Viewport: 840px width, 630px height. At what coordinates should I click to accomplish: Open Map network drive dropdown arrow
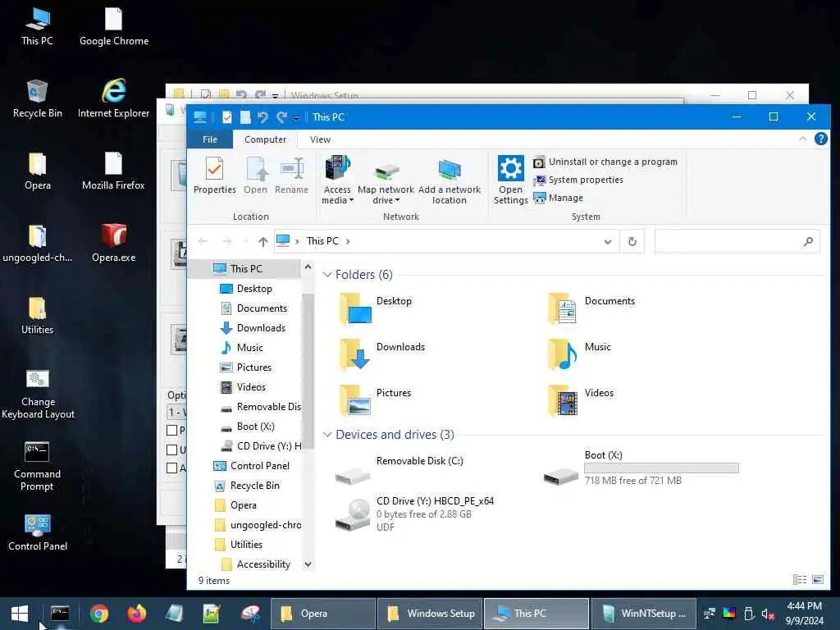coord(398,200)
